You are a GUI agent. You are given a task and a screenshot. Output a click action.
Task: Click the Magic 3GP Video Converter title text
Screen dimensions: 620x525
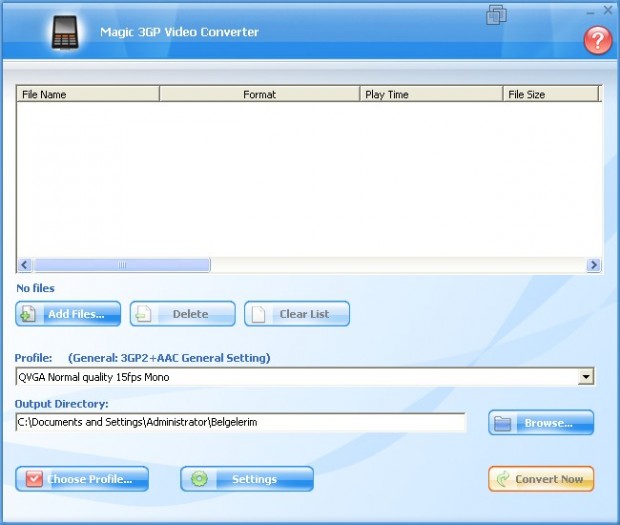point(179,32)
